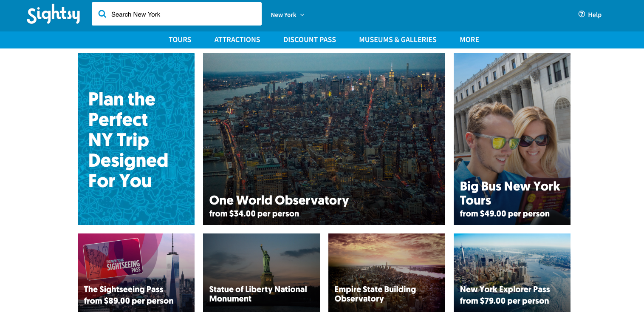Click the Sightsy logo

coord(54,15)
